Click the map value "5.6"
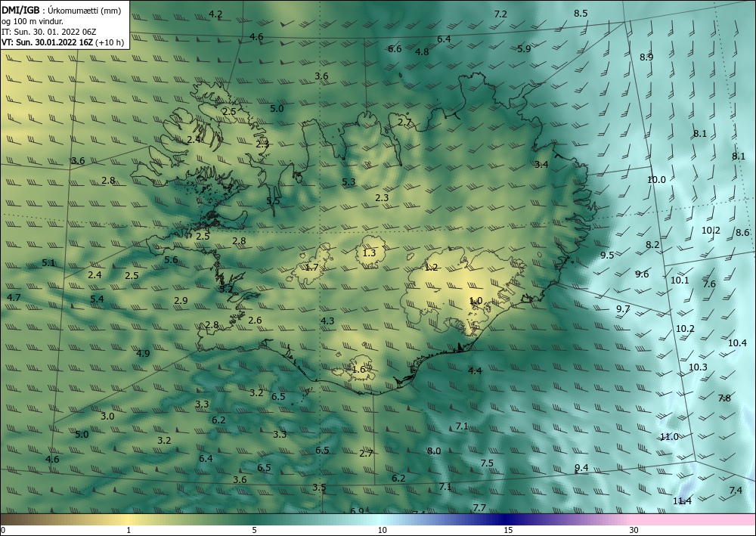The height and width of the screenshot is (536, 756). coord(171,260)
